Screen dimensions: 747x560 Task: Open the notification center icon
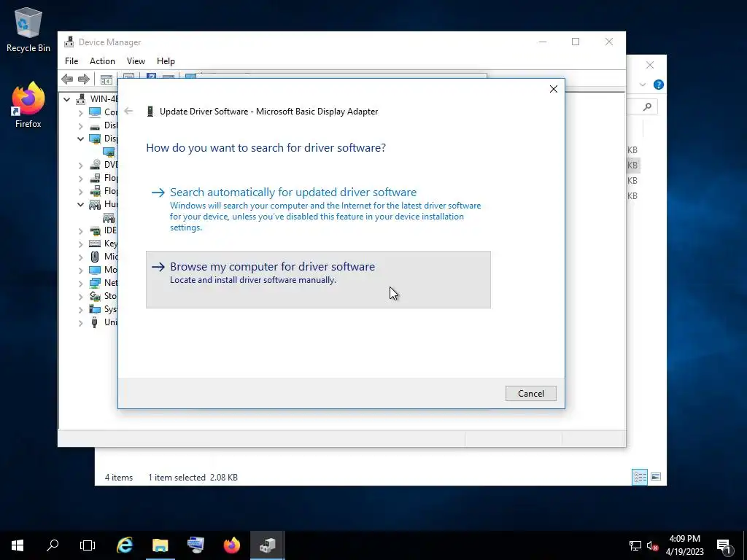pyautogui.click(x=724, y=545)
